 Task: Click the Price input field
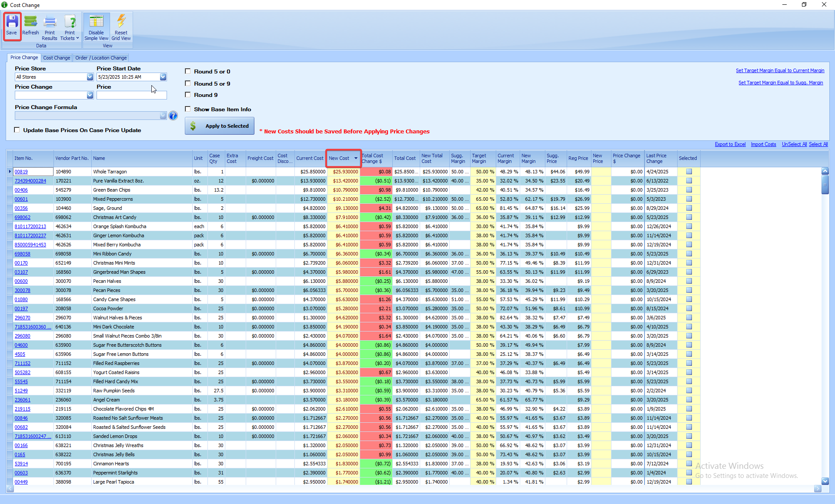click(x=131, y=95)
